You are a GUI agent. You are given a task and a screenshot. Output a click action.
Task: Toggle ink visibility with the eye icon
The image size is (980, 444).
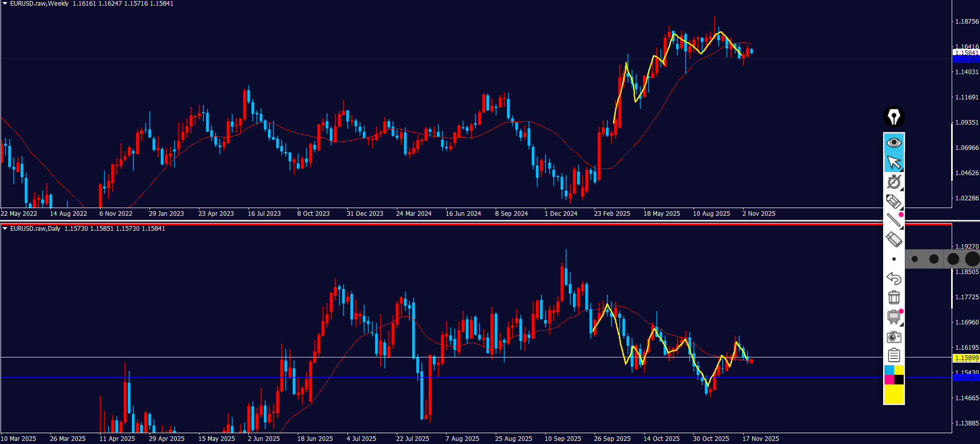tap(894, 142)
